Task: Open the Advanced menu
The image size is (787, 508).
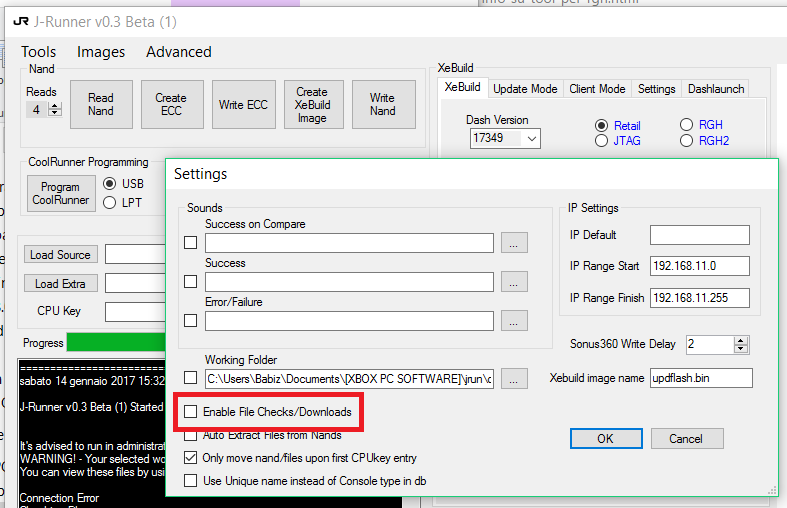Action: click(x=179, y=52)
